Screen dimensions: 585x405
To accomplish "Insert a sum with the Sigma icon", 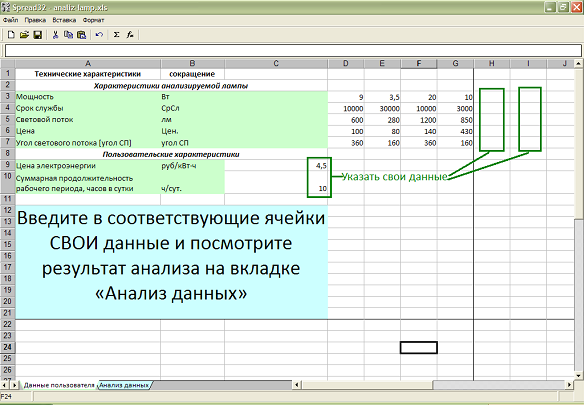I will tap(116, 35).
